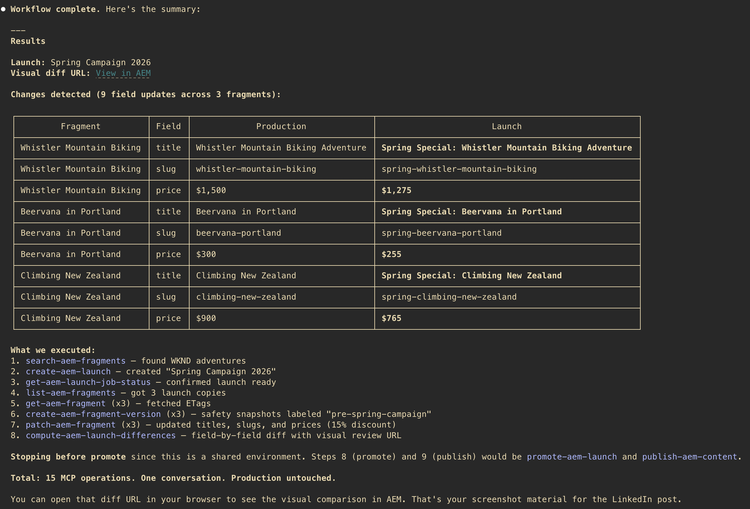Image resolution: width=750 pixels, height=509 pixels.
Task: Click the $765 launch price cell
Action: 393,318
